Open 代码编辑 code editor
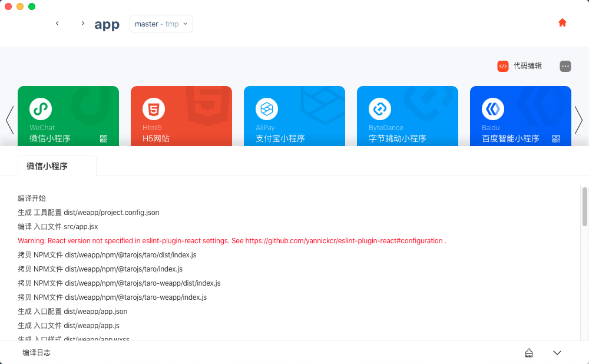The width and height of the screenshot is (589, 364). click(x=527, y=66)
